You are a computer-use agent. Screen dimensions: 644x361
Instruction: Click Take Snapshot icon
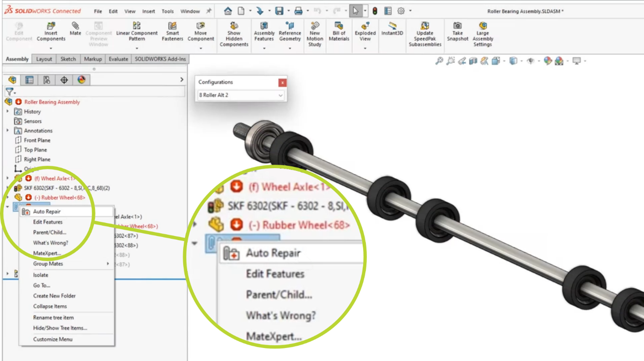click(x=457, y=26)
